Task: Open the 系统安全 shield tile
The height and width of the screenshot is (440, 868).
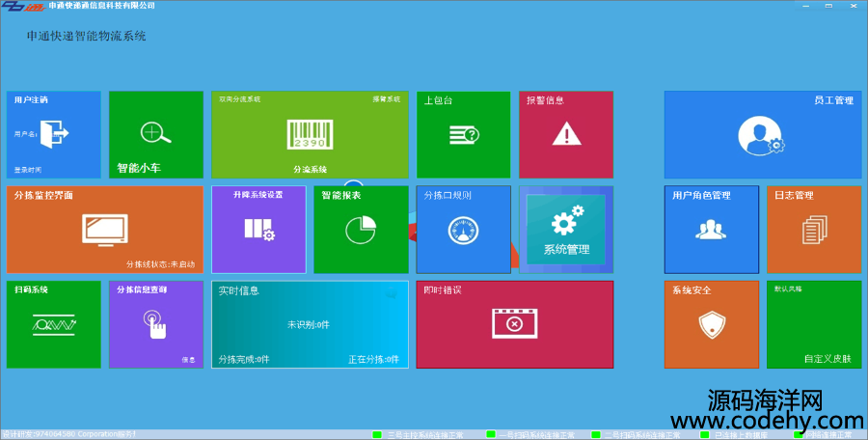Action: pyautogui.click(x=712, y=324)
